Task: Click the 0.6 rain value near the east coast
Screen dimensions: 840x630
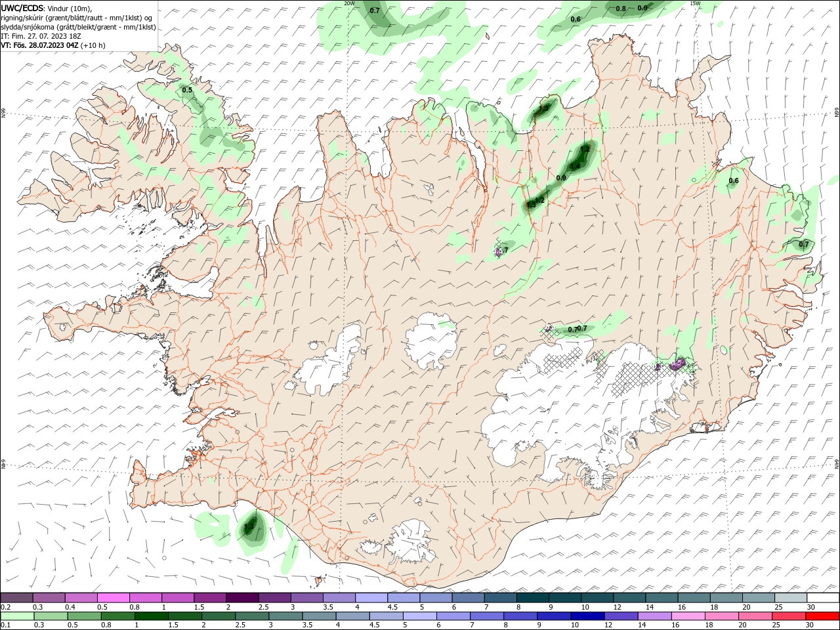Action: tap(734, 180)
